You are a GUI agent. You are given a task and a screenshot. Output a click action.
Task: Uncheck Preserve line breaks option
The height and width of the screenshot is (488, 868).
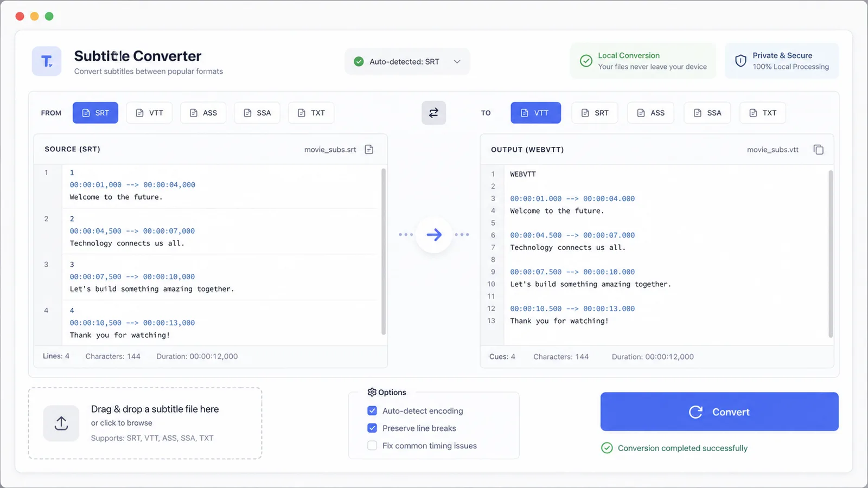click(x=372, y=428)
